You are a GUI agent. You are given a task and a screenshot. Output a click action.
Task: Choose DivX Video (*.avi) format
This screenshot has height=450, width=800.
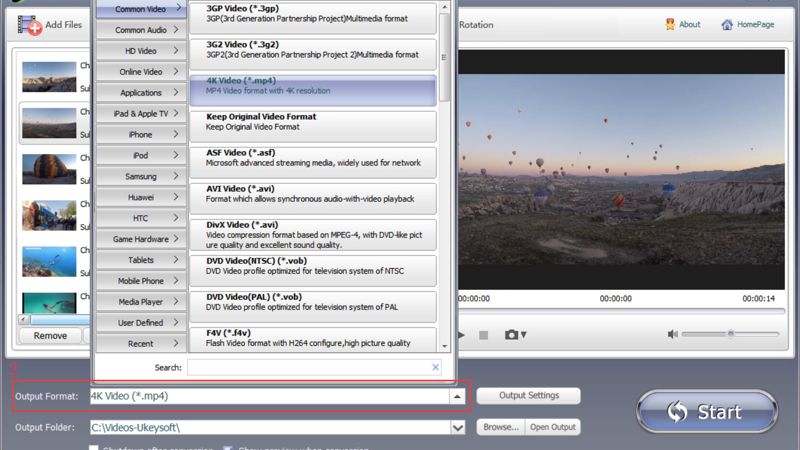(313, 234)
